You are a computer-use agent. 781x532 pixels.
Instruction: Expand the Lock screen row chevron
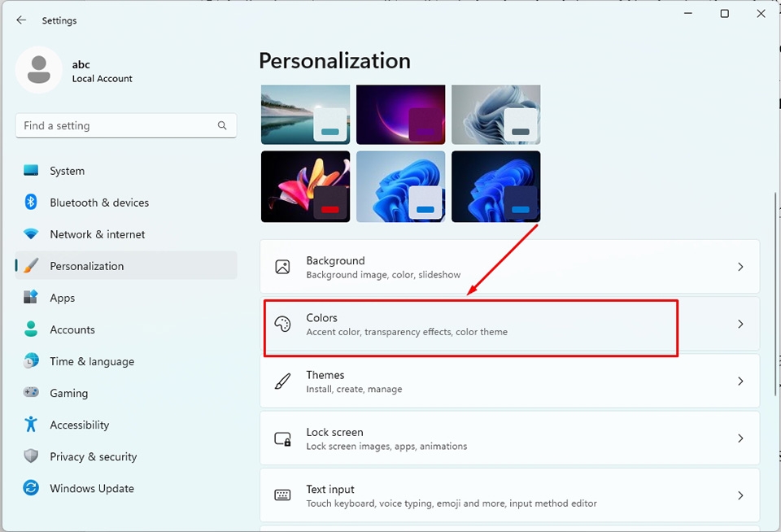(x=740, y=438)
